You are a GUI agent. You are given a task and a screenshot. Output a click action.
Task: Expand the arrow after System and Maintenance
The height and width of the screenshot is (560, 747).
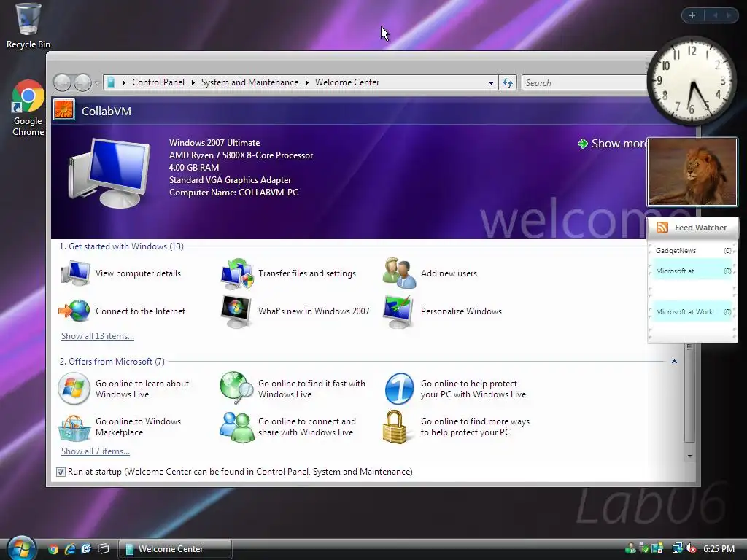point(307,83)
